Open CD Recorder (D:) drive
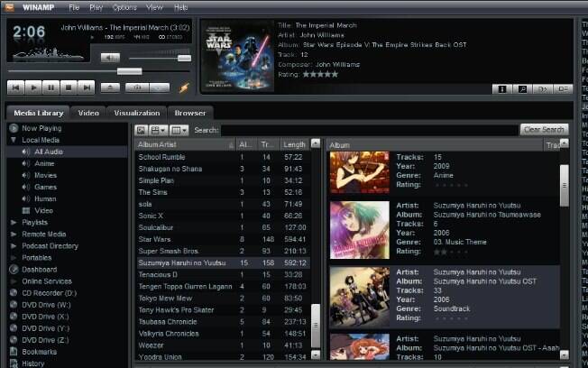 [x=49, y=293]
